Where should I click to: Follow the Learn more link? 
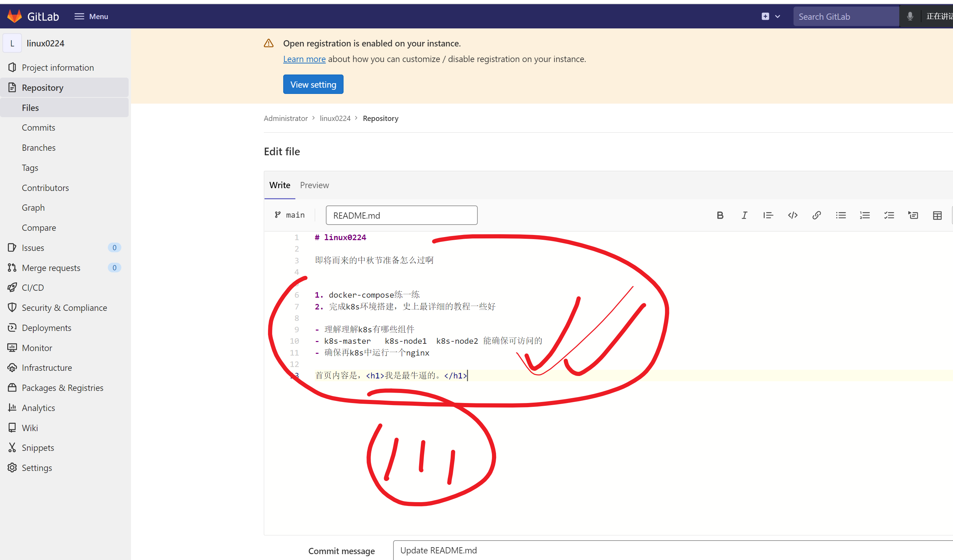(304, 59)
